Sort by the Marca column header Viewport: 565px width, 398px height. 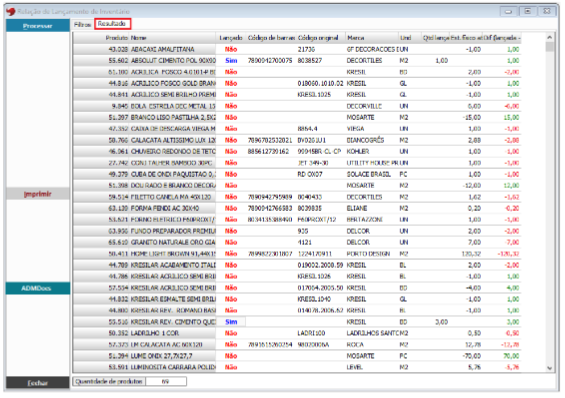click(372, 38)
